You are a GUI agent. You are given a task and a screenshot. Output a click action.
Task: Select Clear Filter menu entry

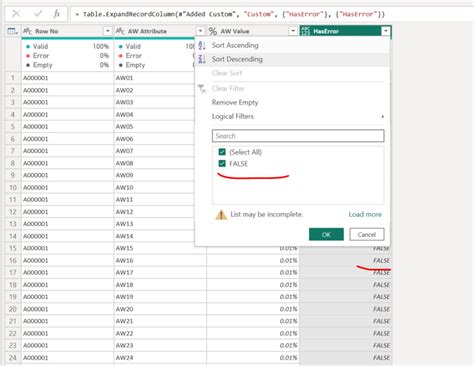point(292,89)
